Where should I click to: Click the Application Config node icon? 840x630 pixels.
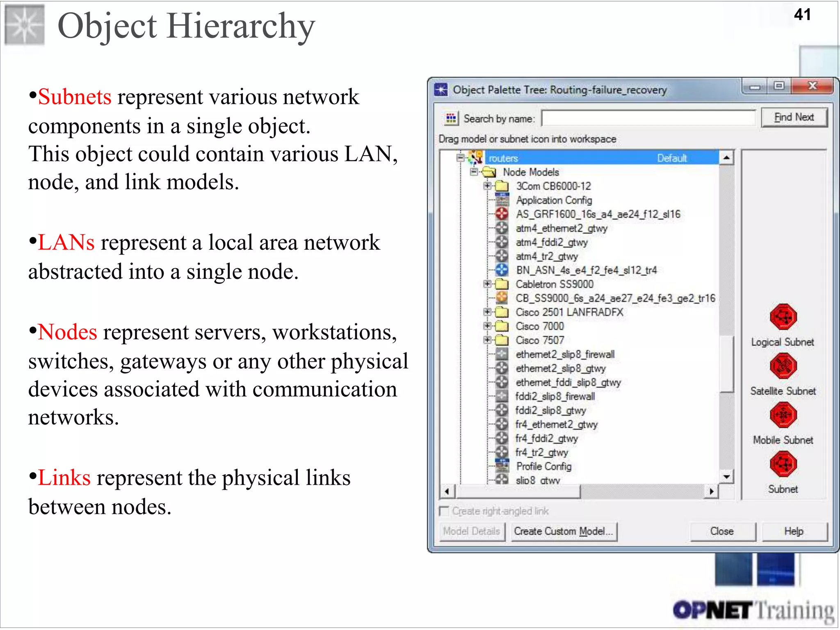502,200
